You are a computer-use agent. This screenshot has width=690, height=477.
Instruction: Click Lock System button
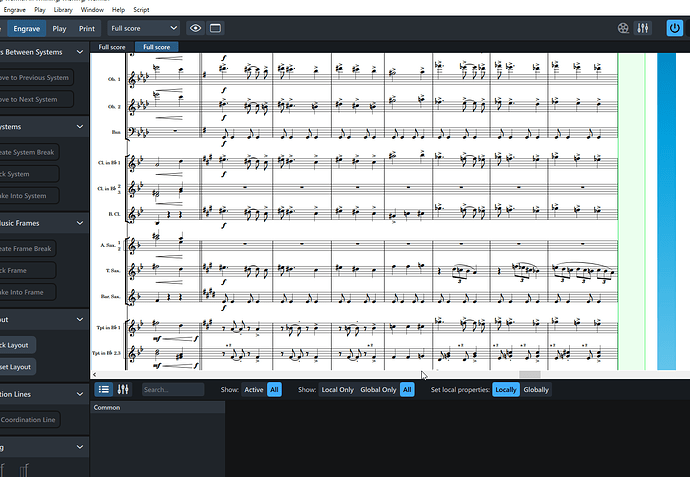28,174
